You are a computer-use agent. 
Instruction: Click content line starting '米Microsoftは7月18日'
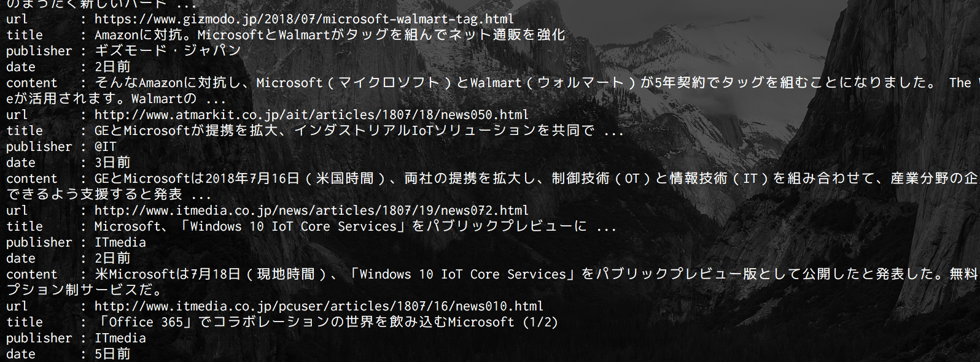(537, 274)
